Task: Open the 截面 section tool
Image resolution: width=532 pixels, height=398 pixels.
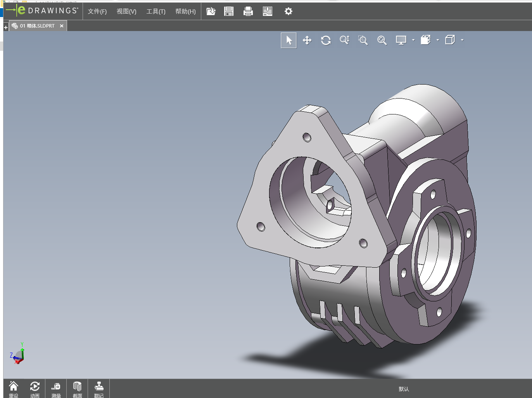Action: tap(78, 389)
